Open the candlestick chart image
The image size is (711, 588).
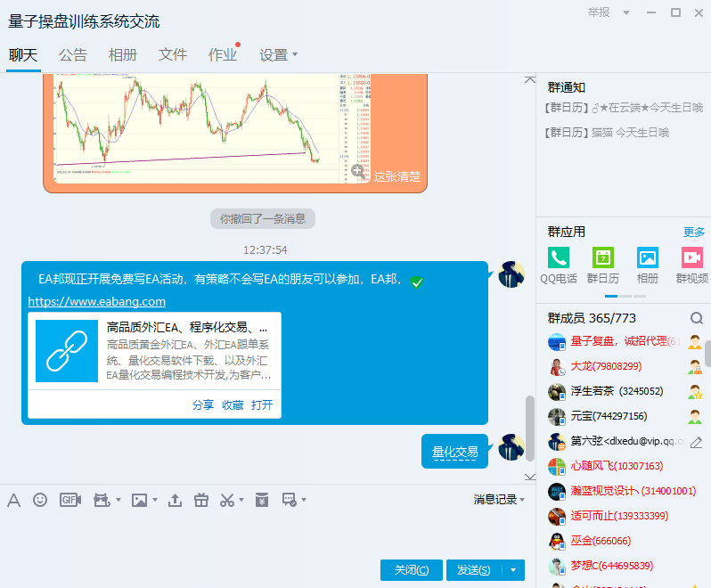pos(212,128)
